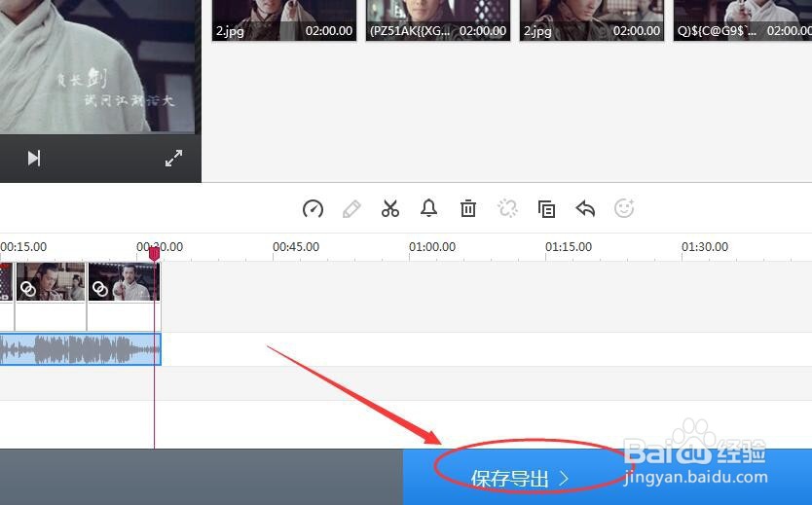Viewport: 812px width, 505px height.
Task: Click the video preview image
Action: (97, 66)
